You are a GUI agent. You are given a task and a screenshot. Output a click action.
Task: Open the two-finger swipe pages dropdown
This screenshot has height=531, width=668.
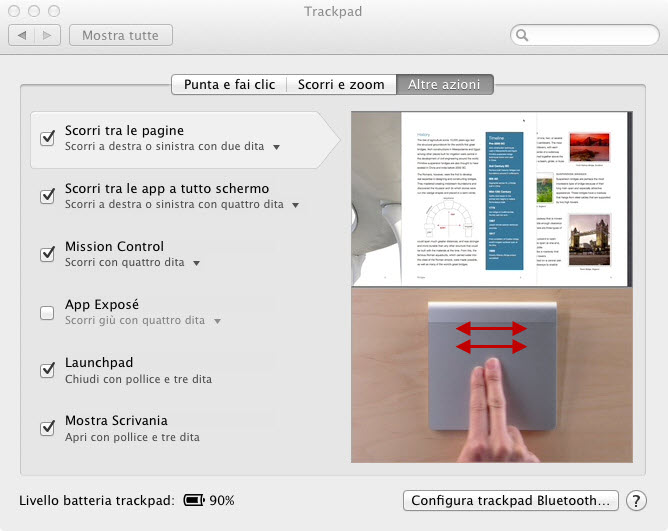tap(276, 147)
